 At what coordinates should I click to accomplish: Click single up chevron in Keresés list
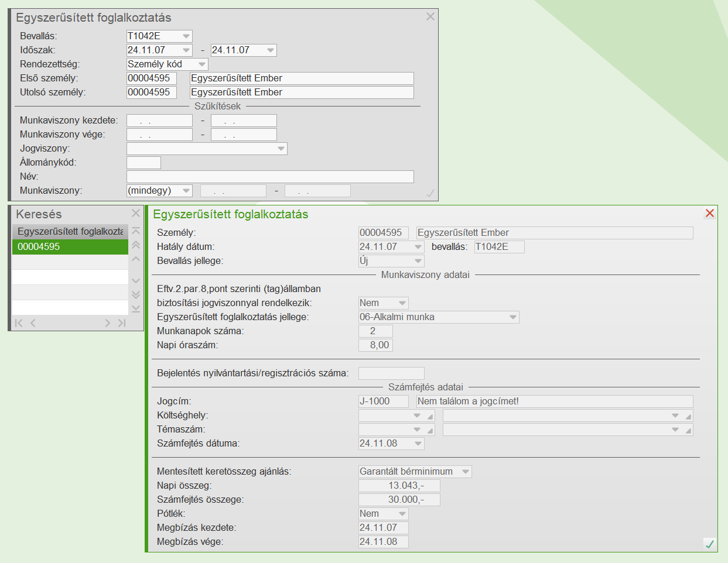click(x=136, y=259)
